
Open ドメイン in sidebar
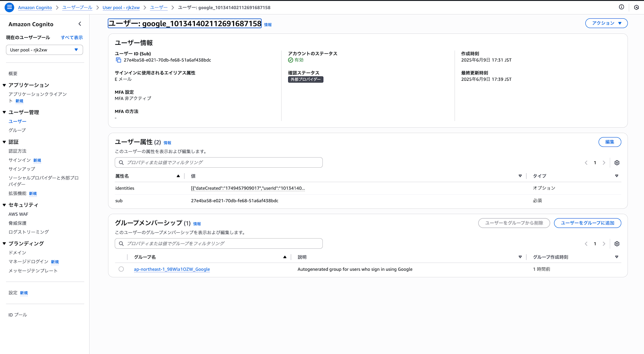17,253
